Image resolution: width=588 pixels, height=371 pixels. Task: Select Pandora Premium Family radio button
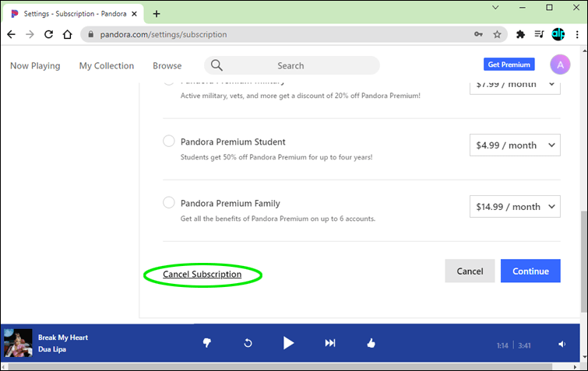pyautogui.click(x=169, y=202)
